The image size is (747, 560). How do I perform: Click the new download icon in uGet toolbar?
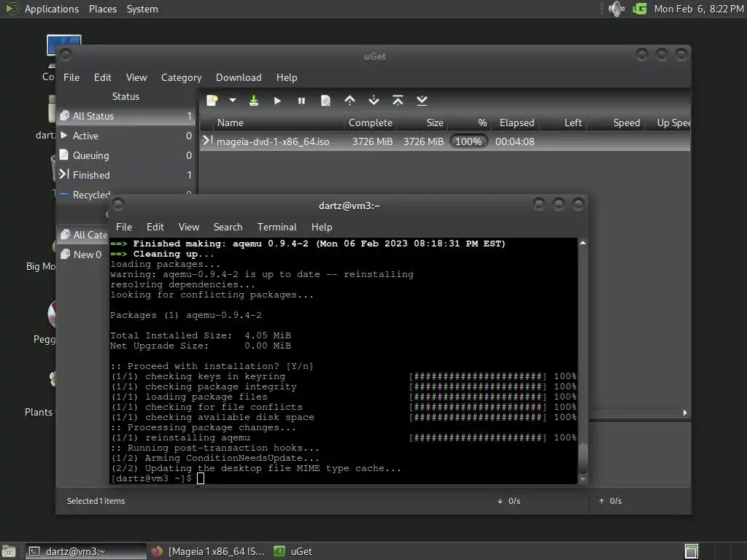212,101
